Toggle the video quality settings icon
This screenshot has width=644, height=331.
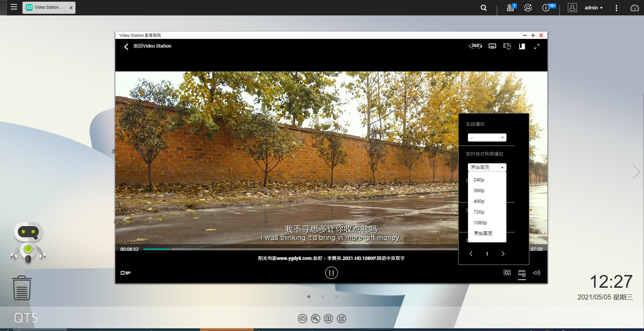click(x=522, y=273)
